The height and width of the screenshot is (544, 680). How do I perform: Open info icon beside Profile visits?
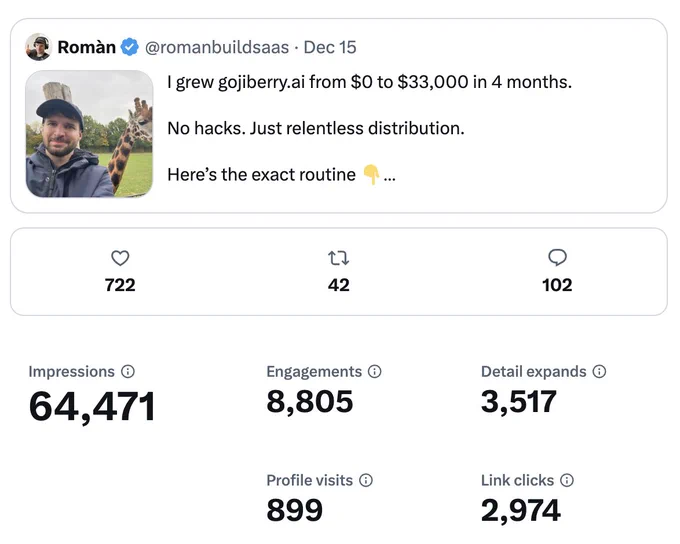point(366,480)
